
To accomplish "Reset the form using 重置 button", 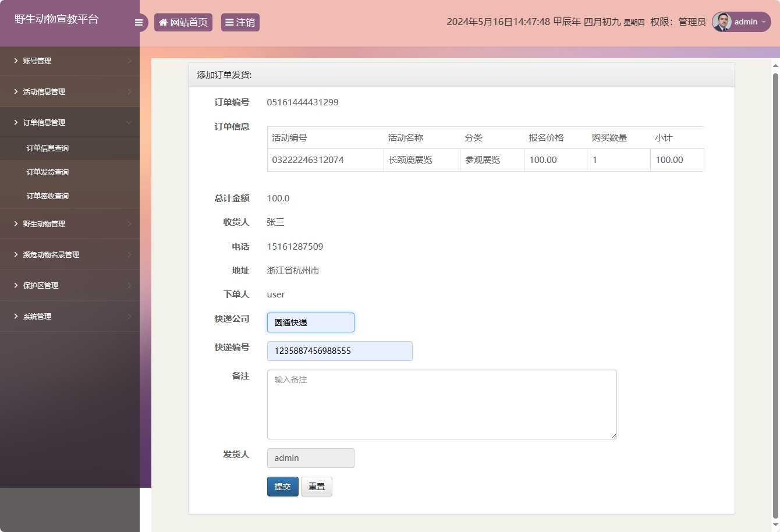I will click(x=316, y=486).
